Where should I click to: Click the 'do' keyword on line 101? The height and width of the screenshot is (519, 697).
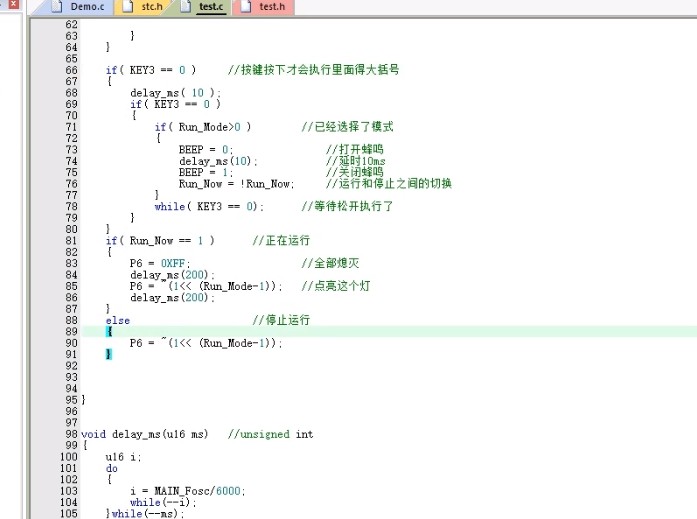pyautogui.click(x=112, y=468)
